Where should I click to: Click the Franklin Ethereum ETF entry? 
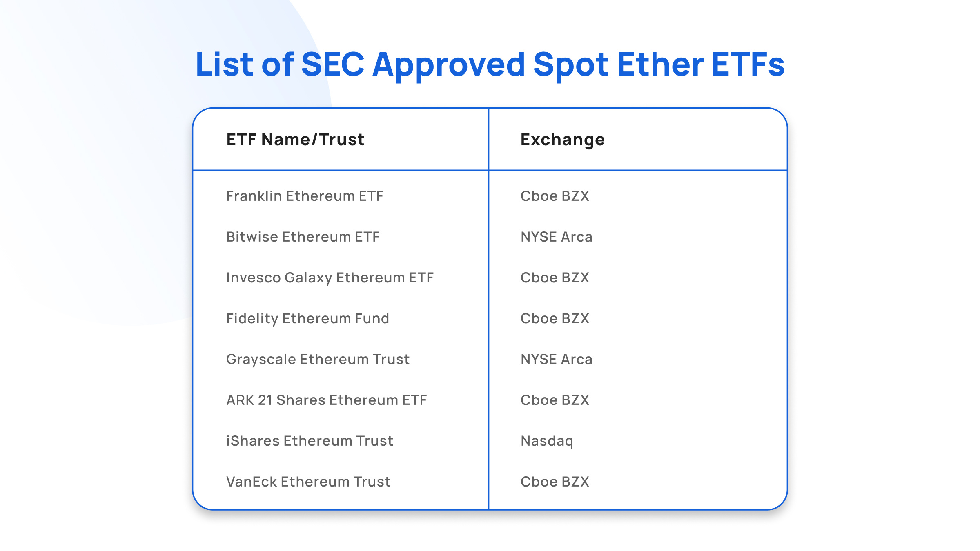305,196
